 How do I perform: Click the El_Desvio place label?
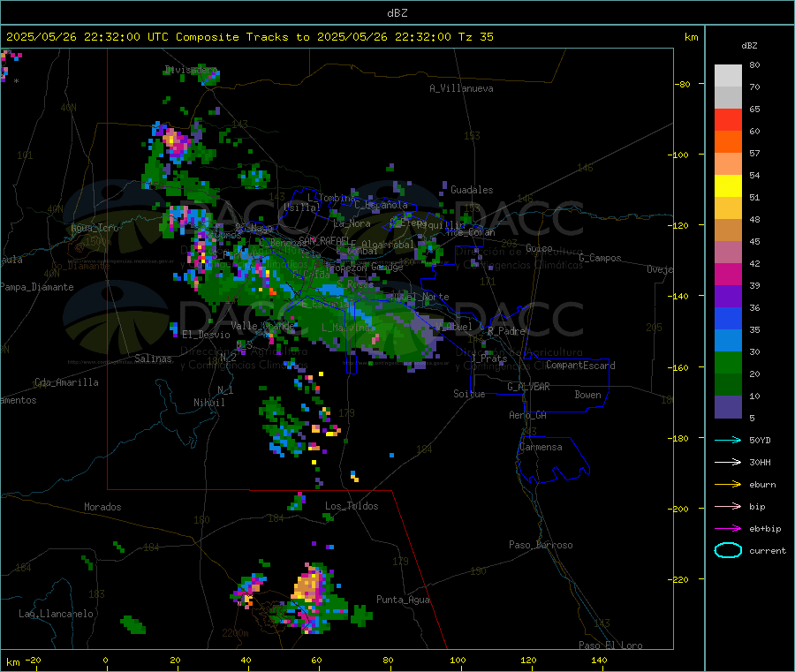[x=206, y=335]
